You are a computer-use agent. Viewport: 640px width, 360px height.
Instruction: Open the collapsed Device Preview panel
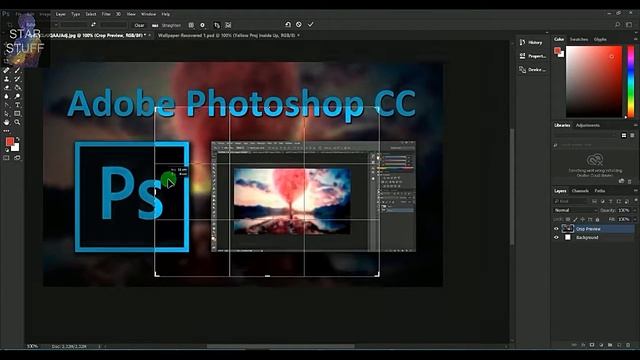(532, 70)
